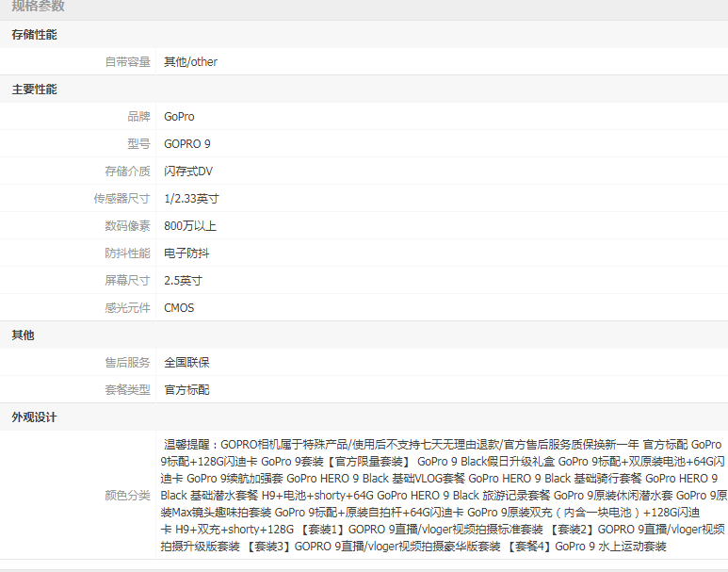The height and width of the screenshot is (572, 728).
Task: Click the 外观设计 section header
Action: click(34, 417)
